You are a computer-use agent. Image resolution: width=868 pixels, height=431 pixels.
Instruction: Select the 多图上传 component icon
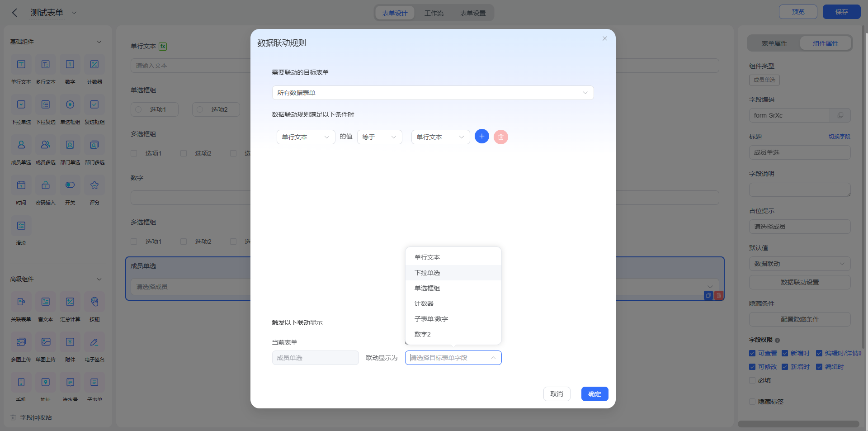tap(21, 342)
